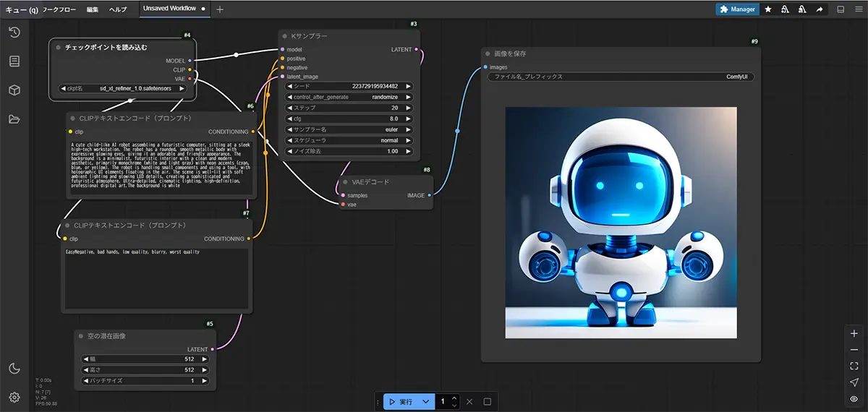
Task: Increase the ステップ value with right arrow
Action: [409, 107]
